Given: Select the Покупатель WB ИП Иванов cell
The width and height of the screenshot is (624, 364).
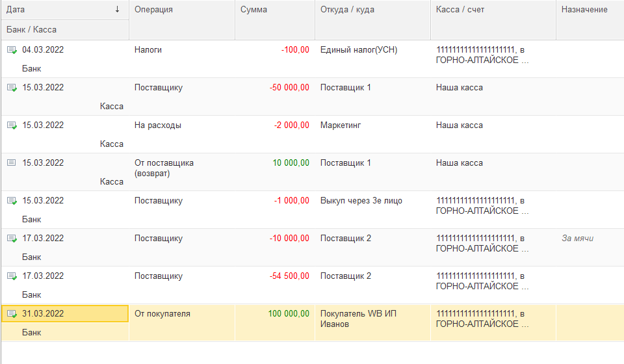Looking at the screenshot, I should (x=358, y=318).
